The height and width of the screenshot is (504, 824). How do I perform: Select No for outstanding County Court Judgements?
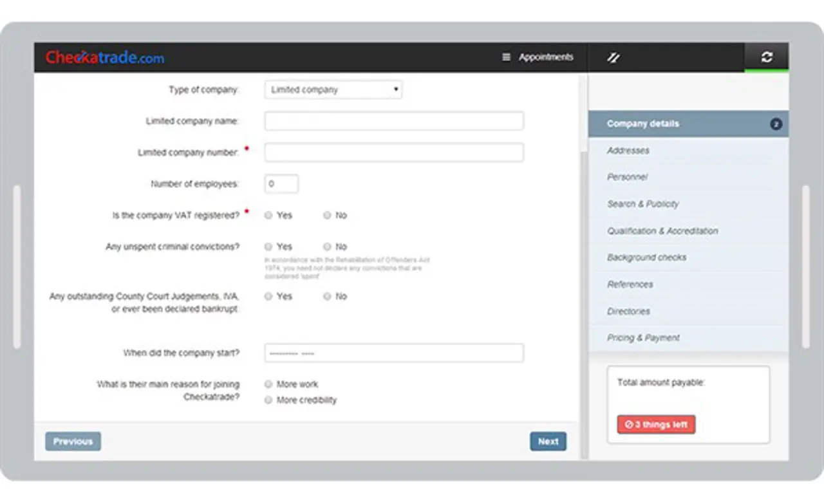(x=327, y=296)
